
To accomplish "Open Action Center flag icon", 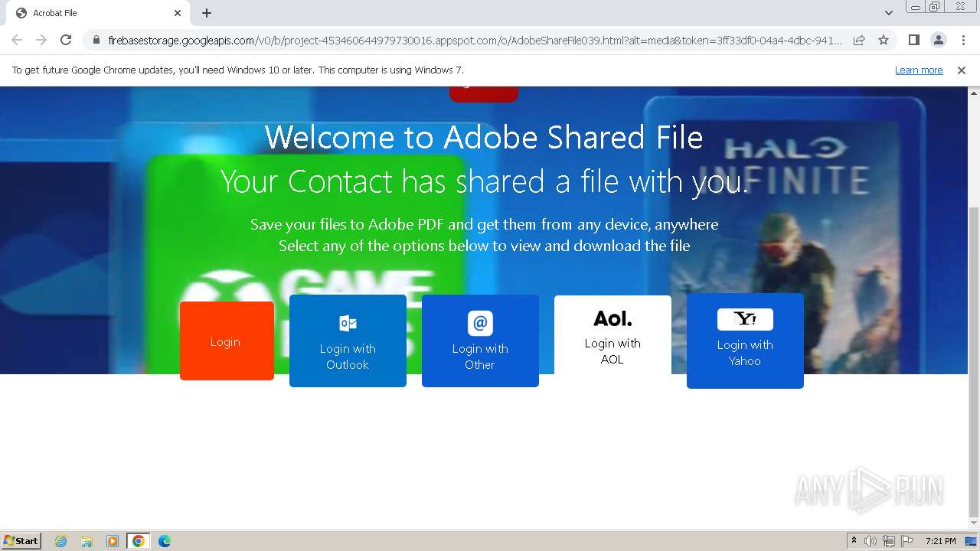I will coord(906,541).
